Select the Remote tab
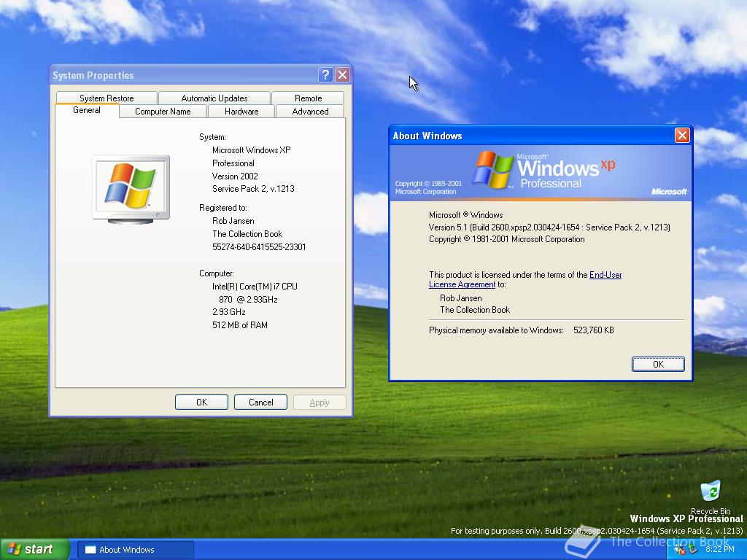The width and height of the screenshot is (747, 560). (x=309, y=98)
